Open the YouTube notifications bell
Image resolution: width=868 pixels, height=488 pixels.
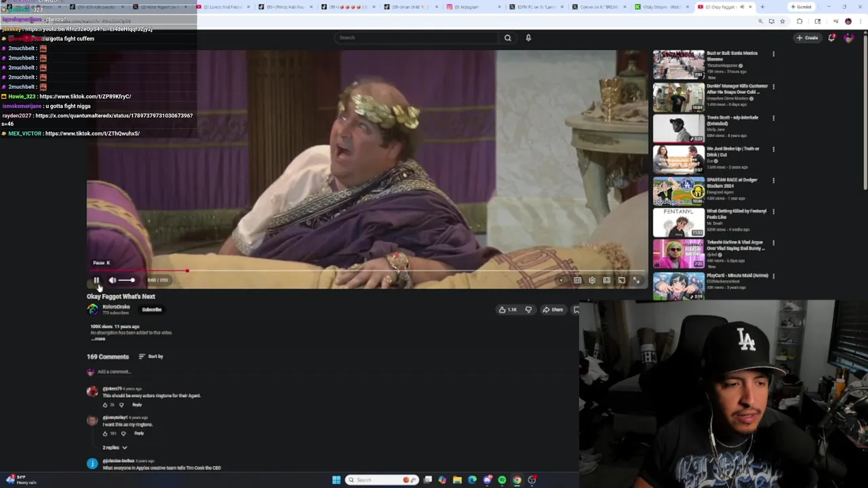pyautogui.click(x=831, y=38)
